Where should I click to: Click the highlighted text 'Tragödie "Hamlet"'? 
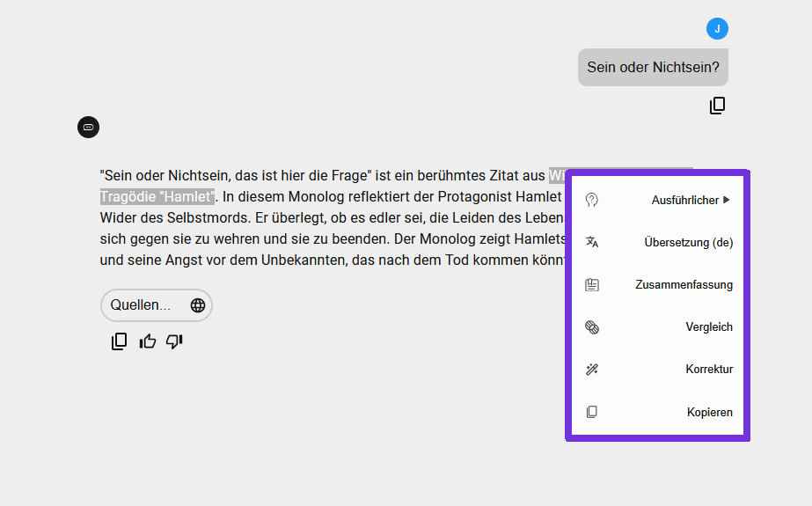(x=157, y=195)
